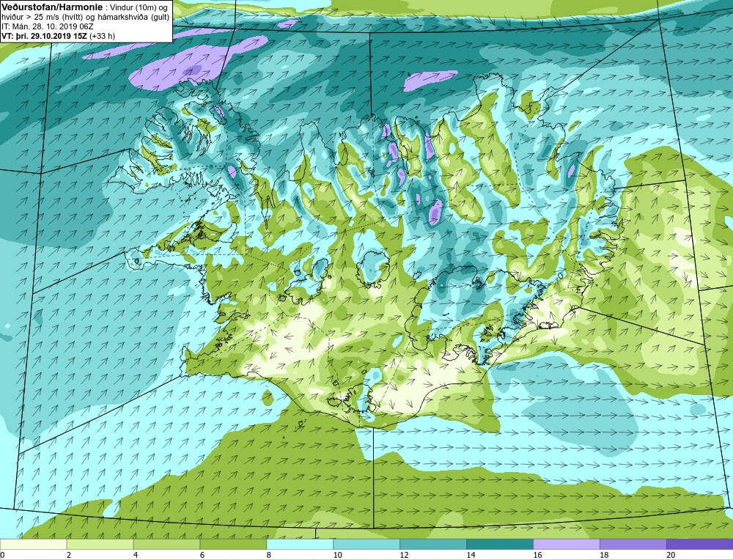This screenshot has height=560, width=733.
Task: Click the legend scale label '12'
Action: tap(405, 555)
